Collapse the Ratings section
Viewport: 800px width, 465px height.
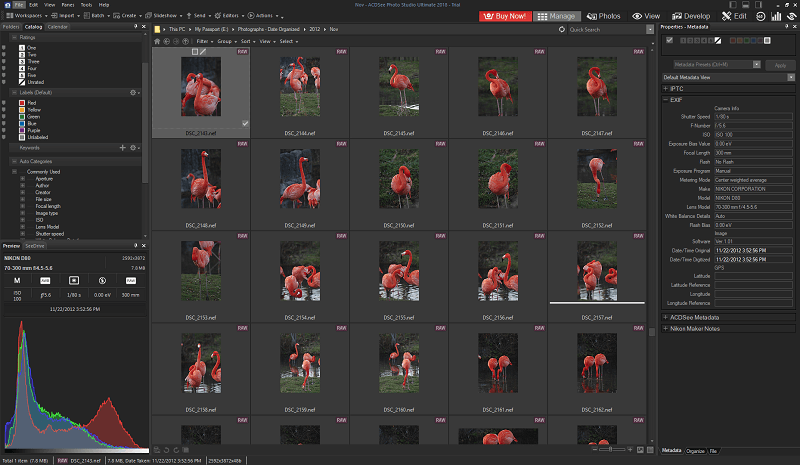coord(14,37)
